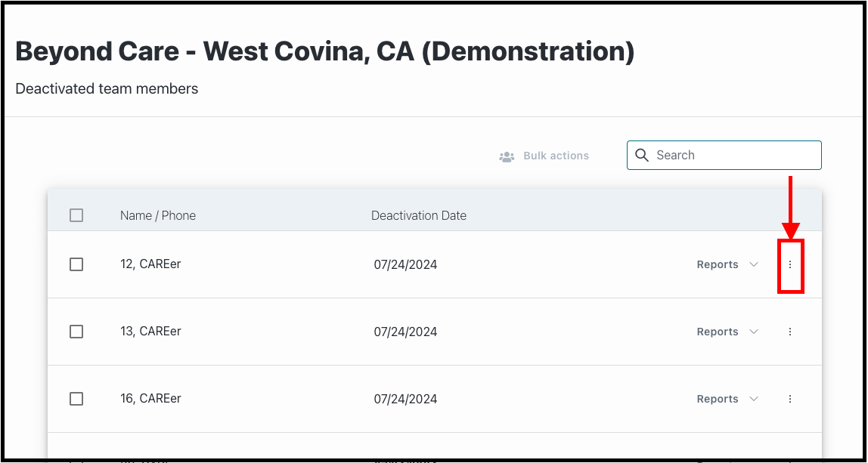
Task: Click the Name / Phone column header
Action: click(158, 215)
